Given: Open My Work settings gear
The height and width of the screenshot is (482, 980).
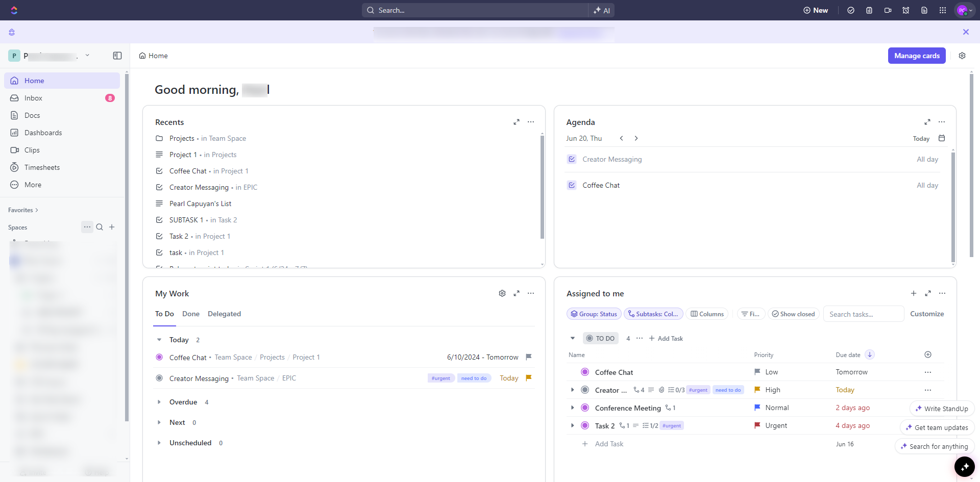Looking at the screenshot, I should click(502, 293).
